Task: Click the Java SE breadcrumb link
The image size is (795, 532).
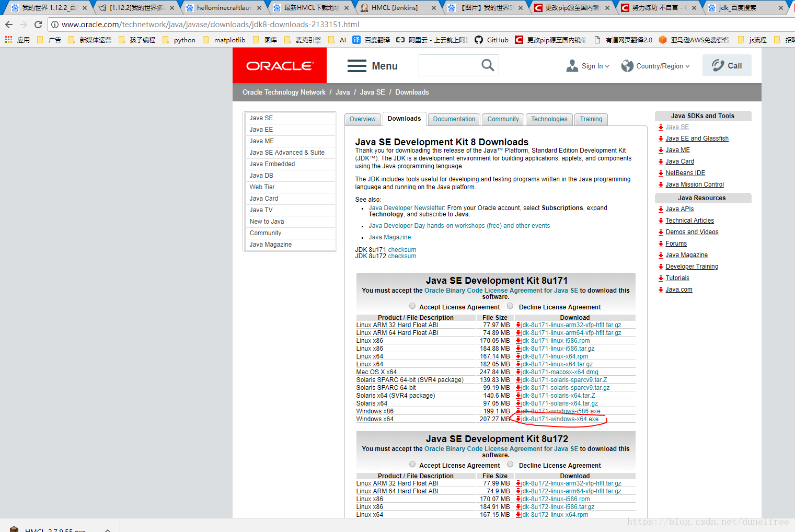Action: click(x=372, y=92)
